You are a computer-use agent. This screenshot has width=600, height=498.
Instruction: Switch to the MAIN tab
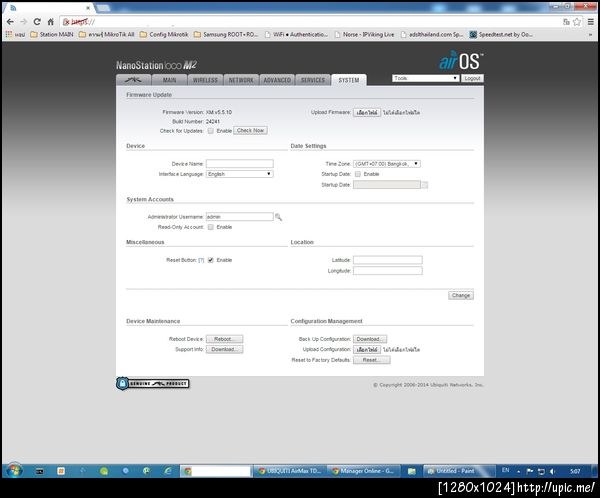[x=169, y=80]
